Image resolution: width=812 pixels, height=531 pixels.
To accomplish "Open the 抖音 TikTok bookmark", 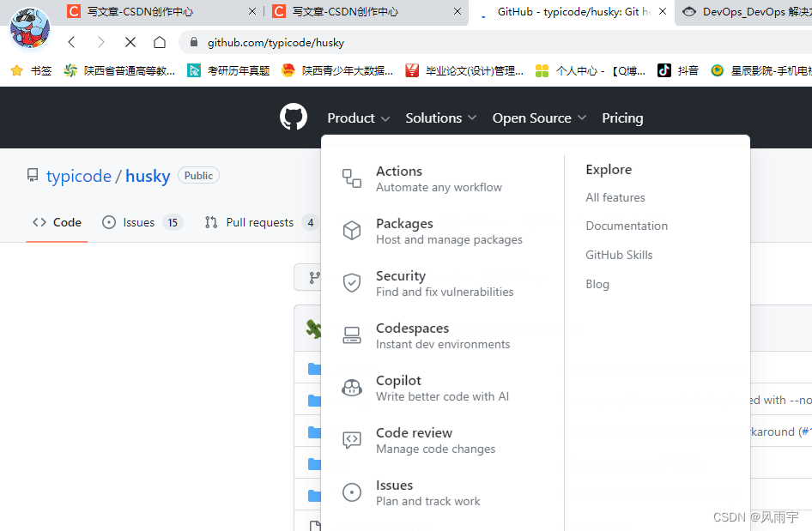I will (x=678, y=70).
